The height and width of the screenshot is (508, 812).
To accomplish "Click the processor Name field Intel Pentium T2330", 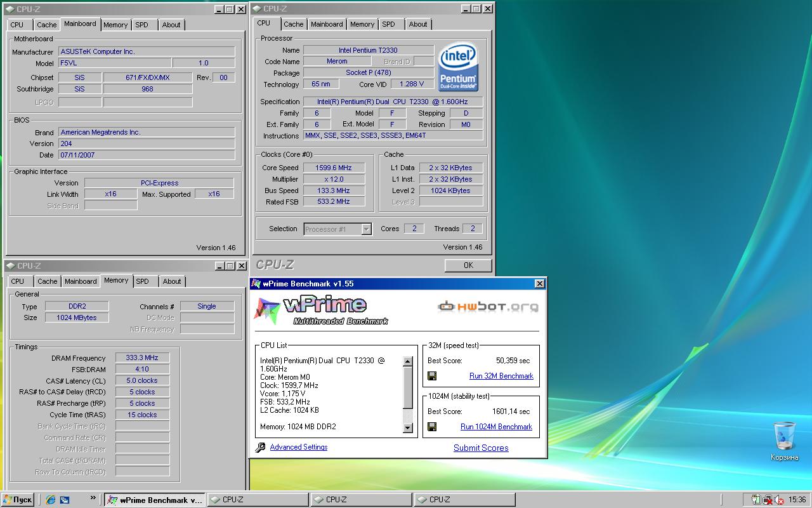I will [368, 50].
